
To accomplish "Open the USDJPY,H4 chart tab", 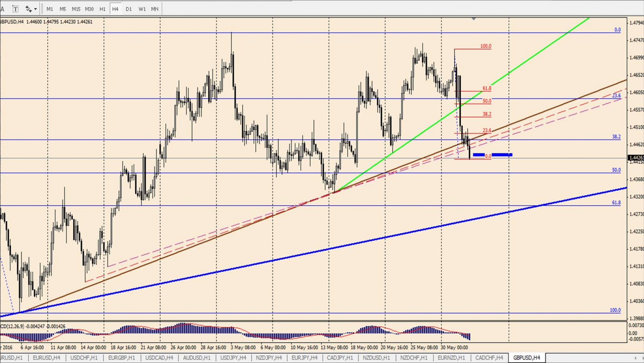I will (x=233, y=358).
